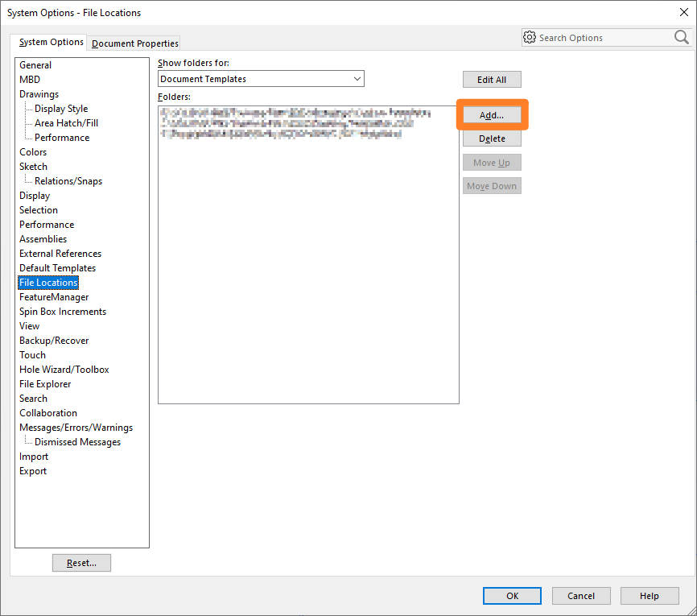Select the Default Templates category
This screenshot has width=697, height=616.
[x=57, y=267]
